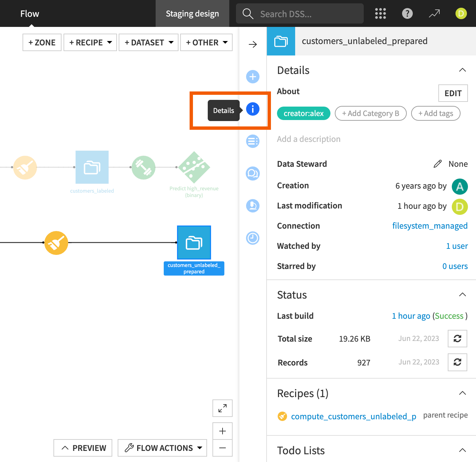
Task: Open the activity trend arrow icon
Action: coord(434,13)
